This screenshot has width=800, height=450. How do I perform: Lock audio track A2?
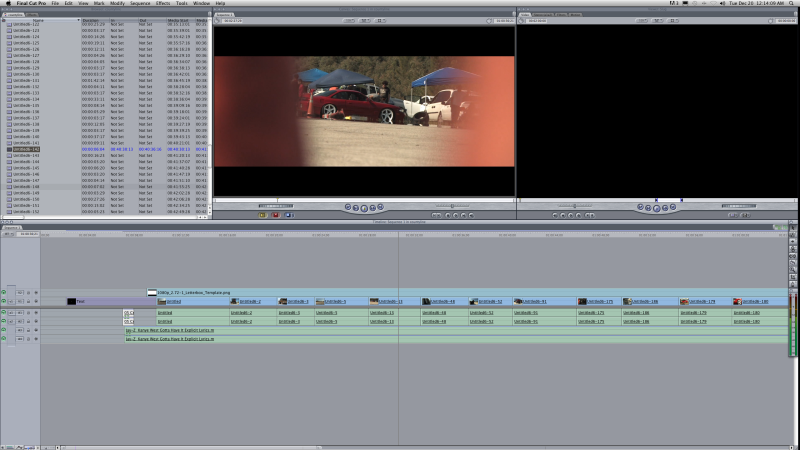click(x=28, y=321)
